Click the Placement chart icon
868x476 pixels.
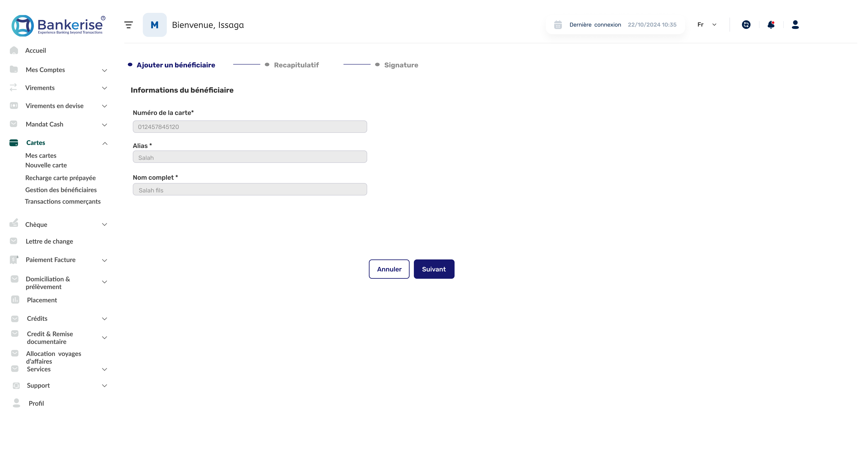click(15, 300)
